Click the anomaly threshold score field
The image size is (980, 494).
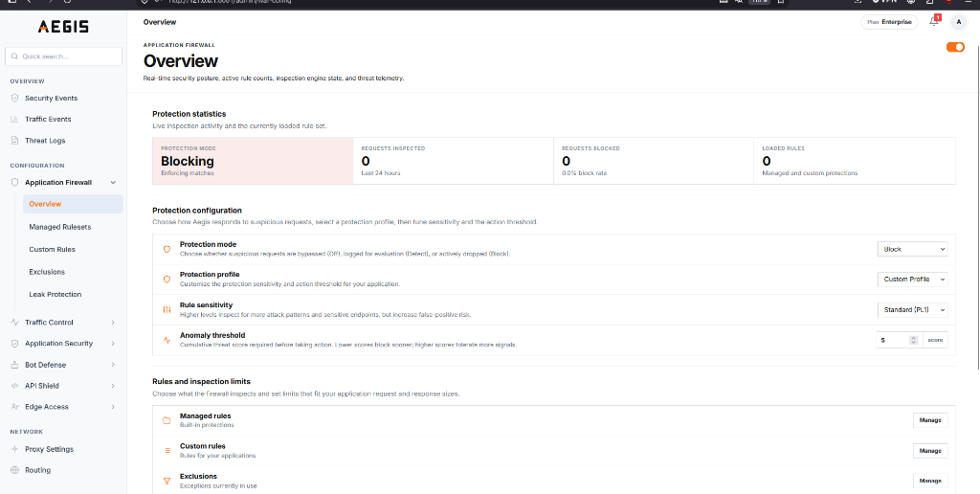coord(895,340)
